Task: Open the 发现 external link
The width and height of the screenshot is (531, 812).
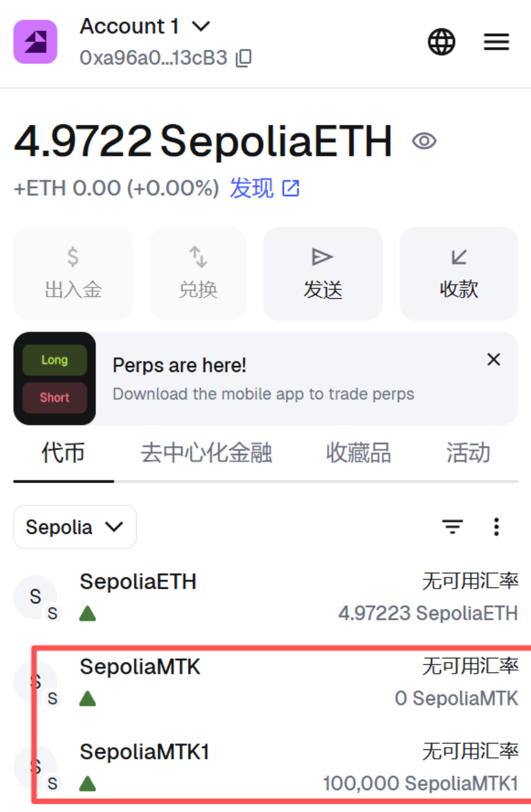Action: [x=265, y=189]
